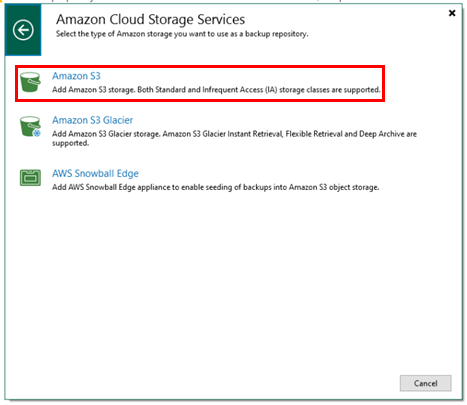Open the Amazon S3 link
The height and width of the screenshot is (405, 467).
[x=76, y=76]
